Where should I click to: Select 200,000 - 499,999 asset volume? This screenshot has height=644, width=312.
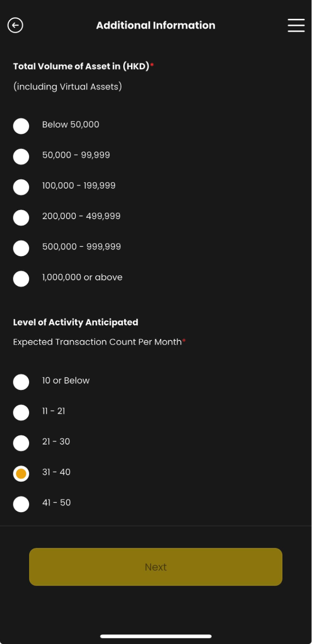tap(21, 217)
